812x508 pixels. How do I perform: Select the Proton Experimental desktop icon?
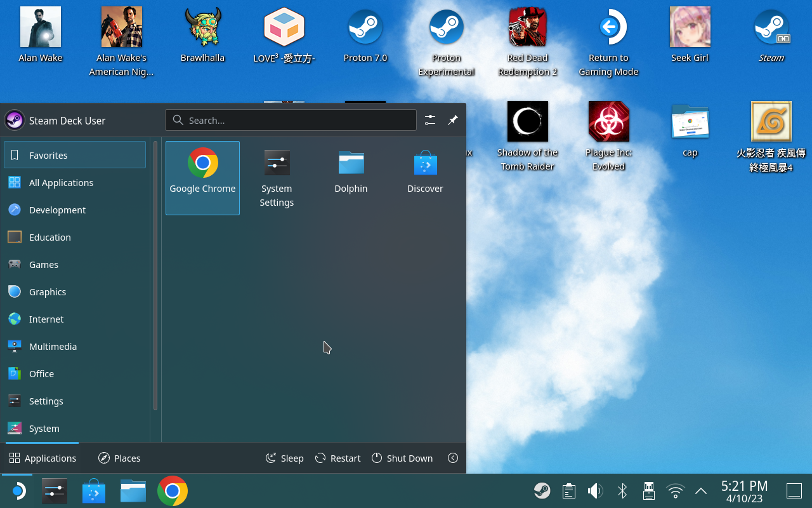point(447,42)
